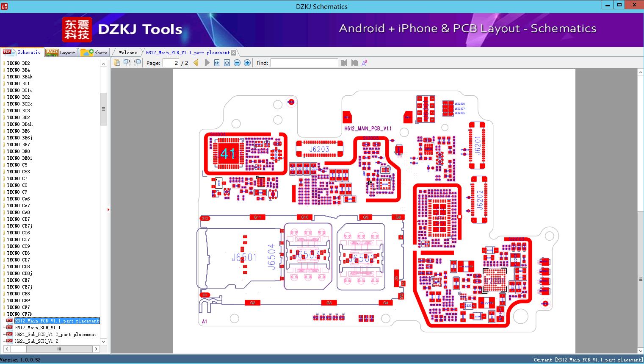
Task: Collapse the side panel with the red arrow
Action: (x=108, y=209)
